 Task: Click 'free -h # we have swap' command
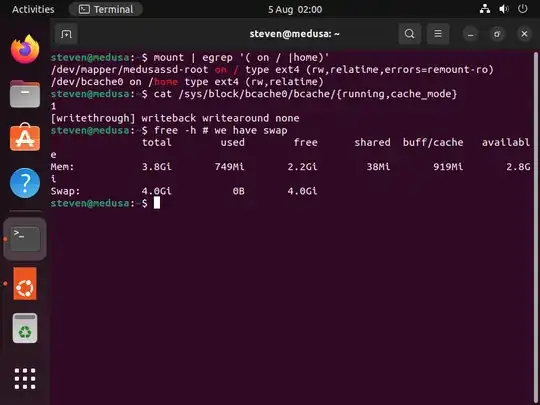[220, 131]
